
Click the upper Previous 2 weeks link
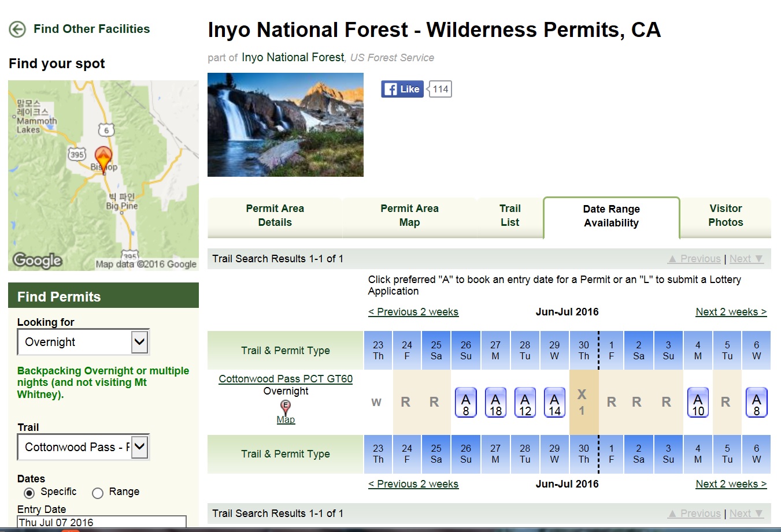[413, 312]
